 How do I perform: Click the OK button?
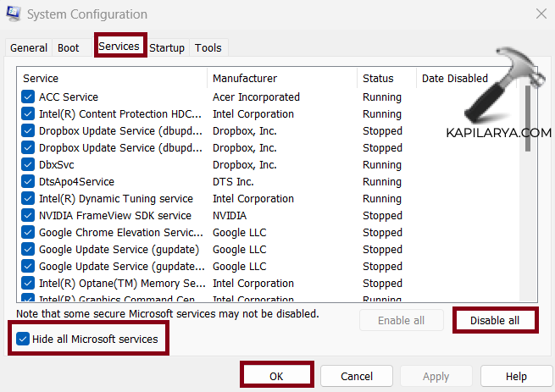tap(278, 375)
